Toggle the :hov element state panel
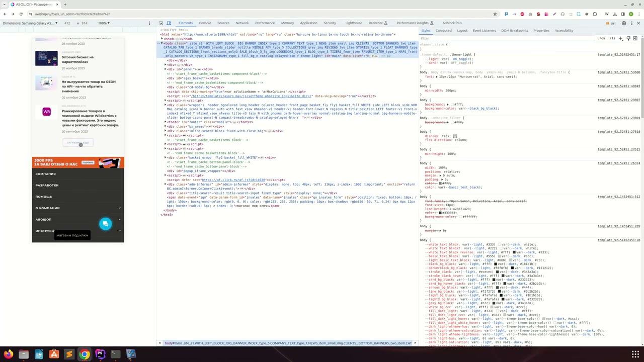644x362 pixels. coord(602,38)
